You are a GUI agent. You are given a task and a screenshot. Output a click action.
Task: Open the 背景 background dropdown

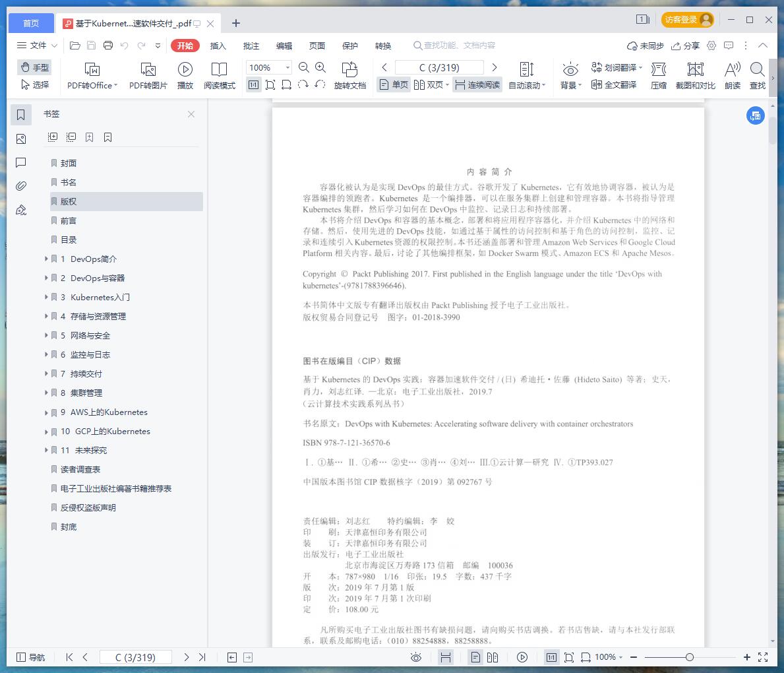tap(570, 76)
